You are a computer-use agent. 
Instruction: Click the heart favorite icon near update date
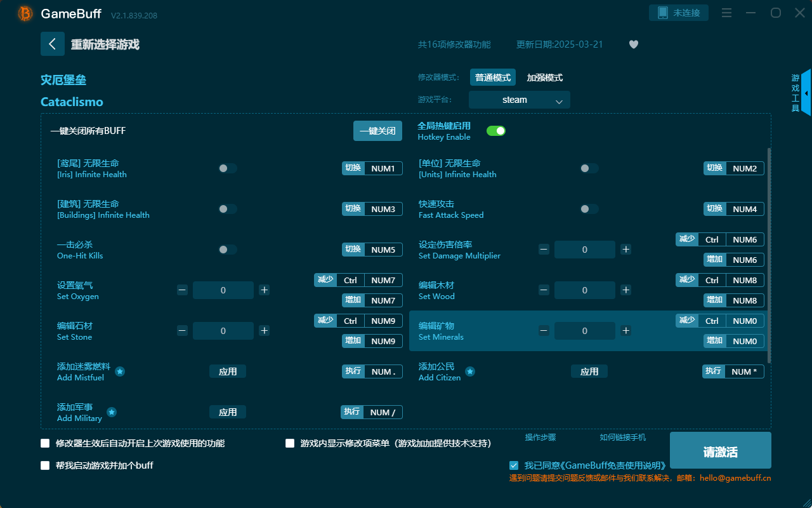(x=633, y=44)
